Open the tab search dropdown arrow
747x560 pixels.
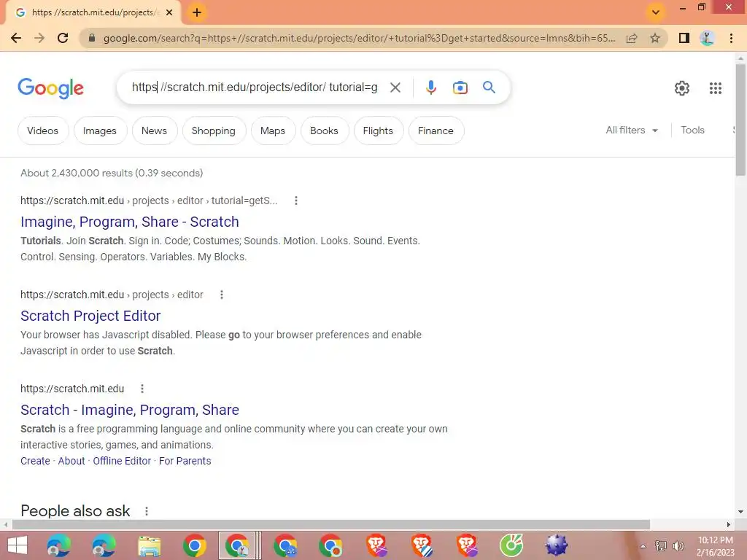[656, 12]
